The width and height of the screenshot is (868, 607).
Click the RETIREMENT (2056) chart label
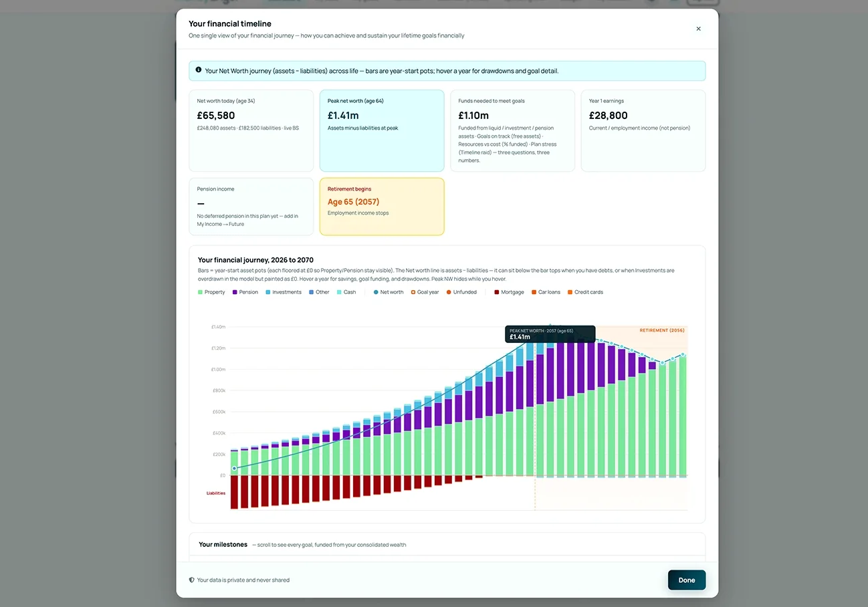coord(661,330)
